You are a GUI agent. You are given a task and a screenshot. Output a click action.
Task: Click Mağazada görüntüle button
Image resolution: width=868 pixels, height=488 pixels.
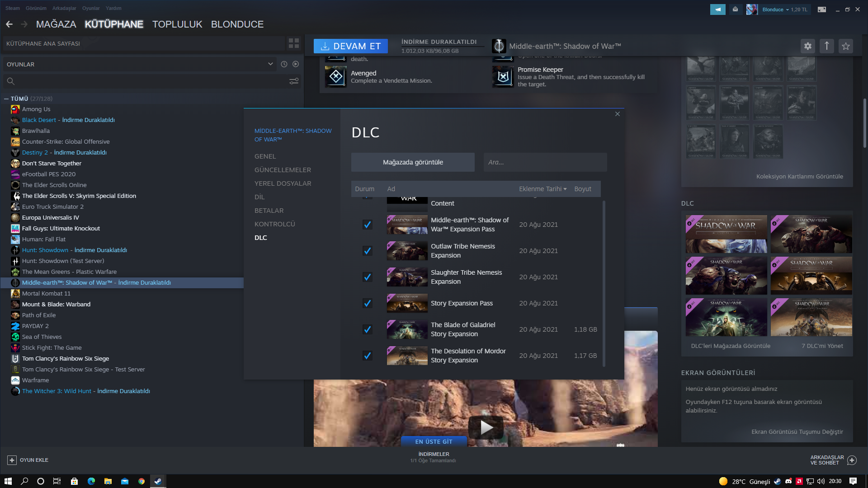click(x=413, y=162)
